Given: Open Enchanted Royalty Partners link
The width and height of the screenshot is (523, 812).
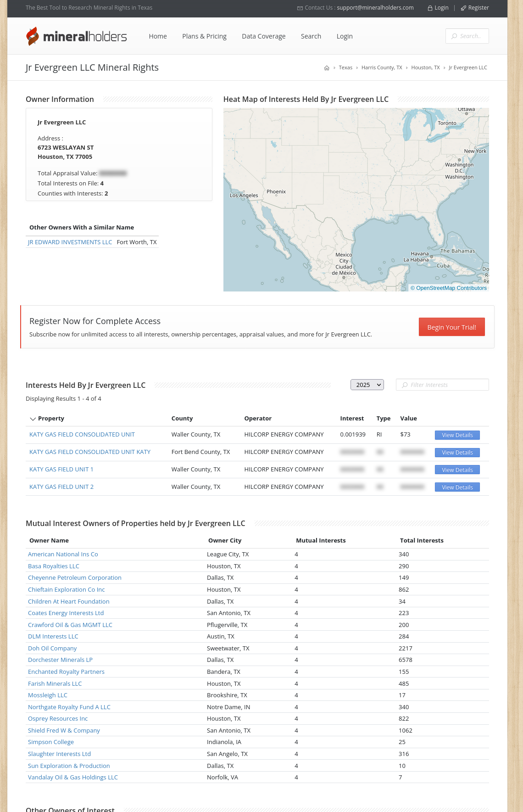Looking at the screenshot, I should [66, 672].
